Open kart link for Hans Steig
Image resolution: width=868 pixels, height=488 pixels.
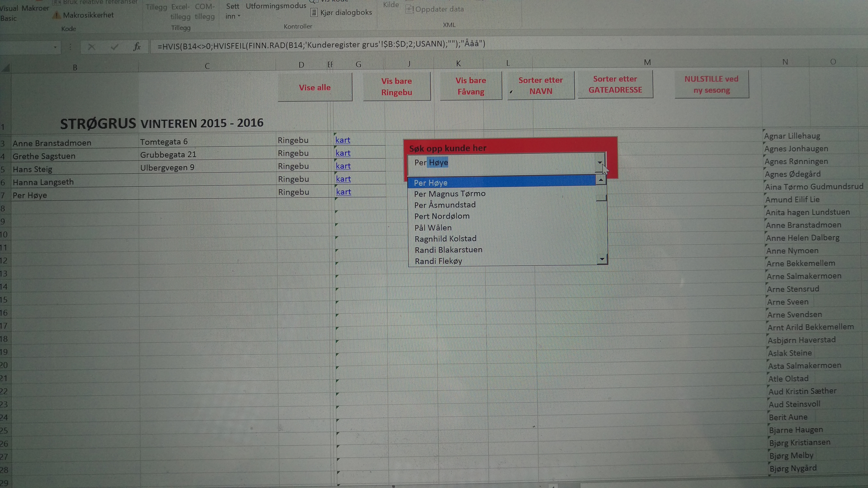[x=343, y=166]
